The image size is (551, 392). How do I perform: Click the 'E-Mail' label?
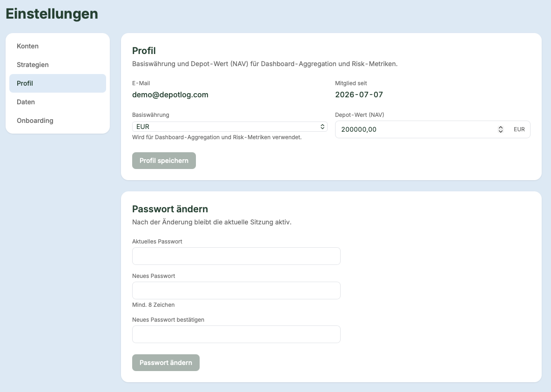(141, 83)
